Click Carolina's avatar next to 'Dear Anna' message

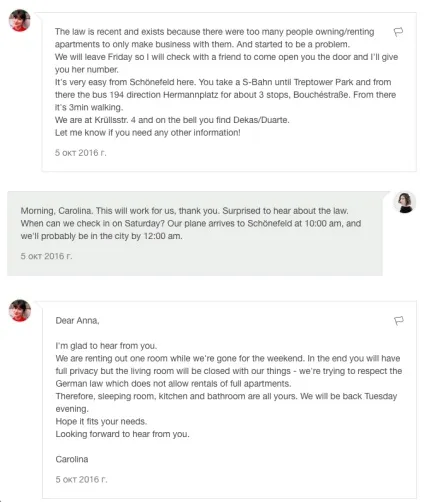click(x=20, y=310)
